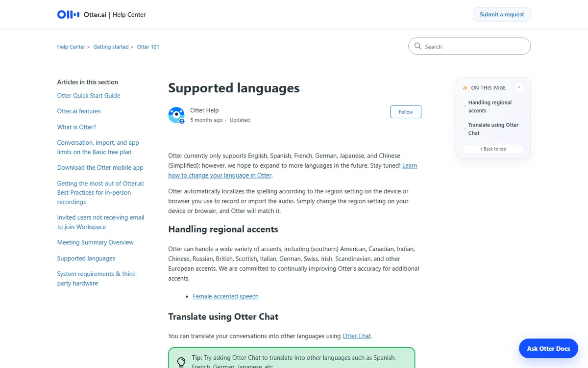The image size is (588, 368).
Task: Open System requirements & third-party hardware article
Action: pos(97,278)
